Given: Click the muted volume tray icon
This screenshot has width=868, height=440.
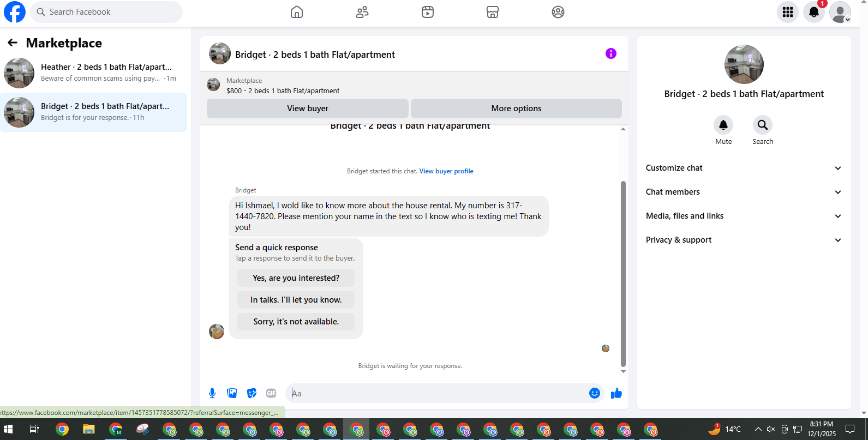Looking at the screenshot, I should (771, 429).
